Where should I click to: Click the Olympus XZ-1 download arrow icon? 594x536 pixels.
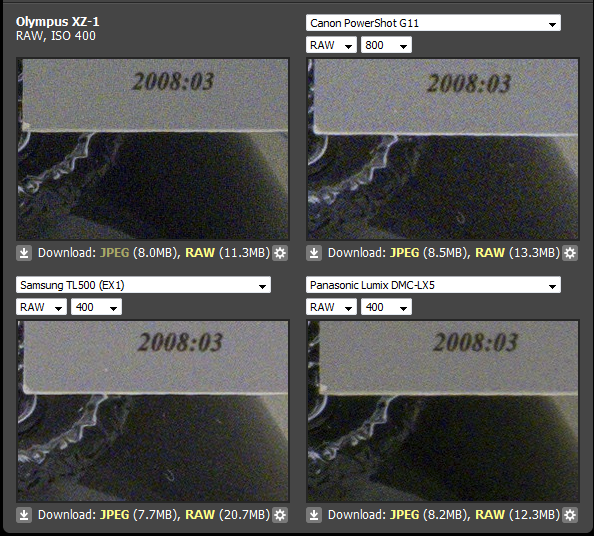24,253
